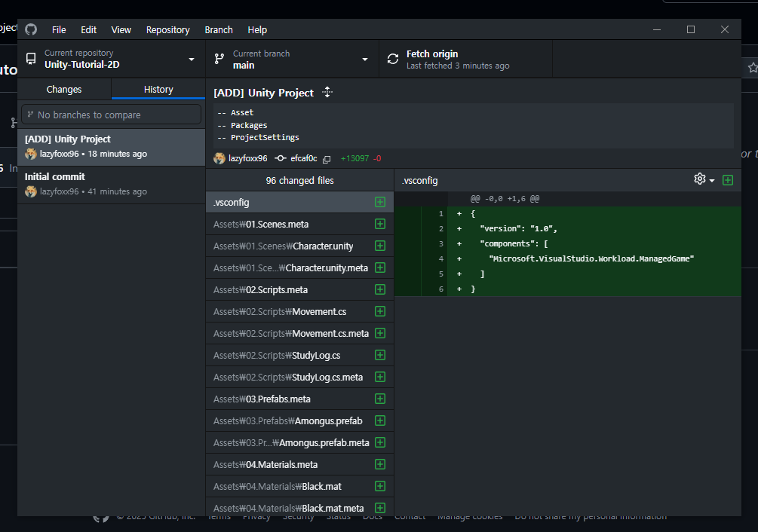Expand commit description with arrows icon
Viewport: 758px width, 532px height.
coord(327,92)
